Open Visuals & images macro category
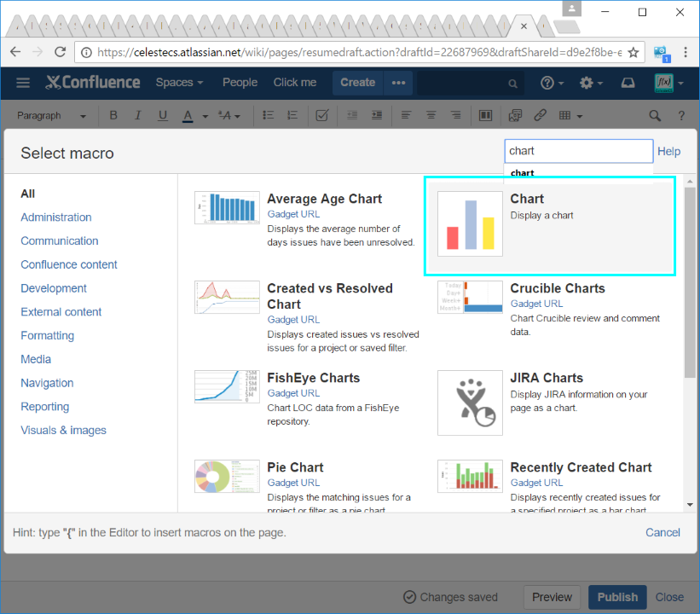The height and width of the screenshot is (614, 700). pos(63,431)
